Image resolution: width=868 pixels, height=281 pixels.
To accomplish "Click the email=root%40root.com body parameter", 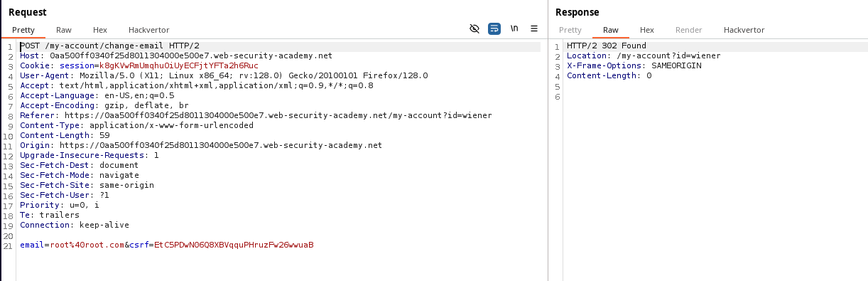I will pyautogui.click(x=72, y=245).
